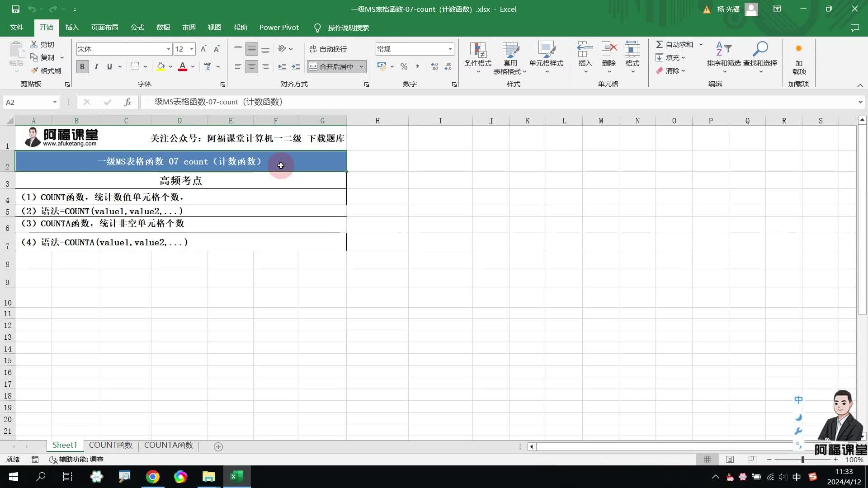Decrease indent in alignment group
This screenshot has width=868, height=488.
pyautogui.click(x=282, y=66)
